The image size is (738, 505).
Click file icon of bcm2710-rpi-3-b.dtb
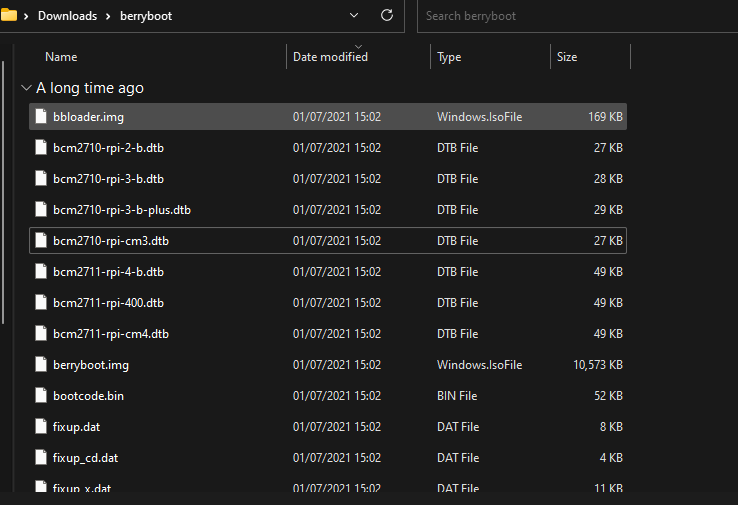point(41,178)
